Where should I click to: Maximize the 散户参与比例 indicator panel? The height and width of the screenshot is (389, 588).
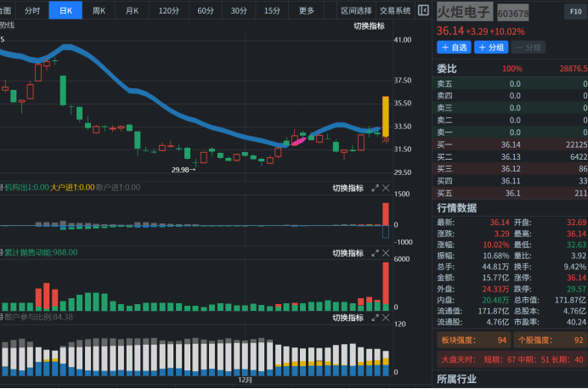click(375, 318)
